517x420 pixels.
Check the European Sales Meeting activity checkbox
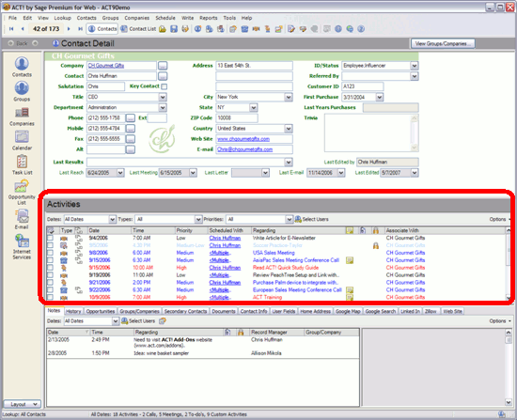coord(50,290)
